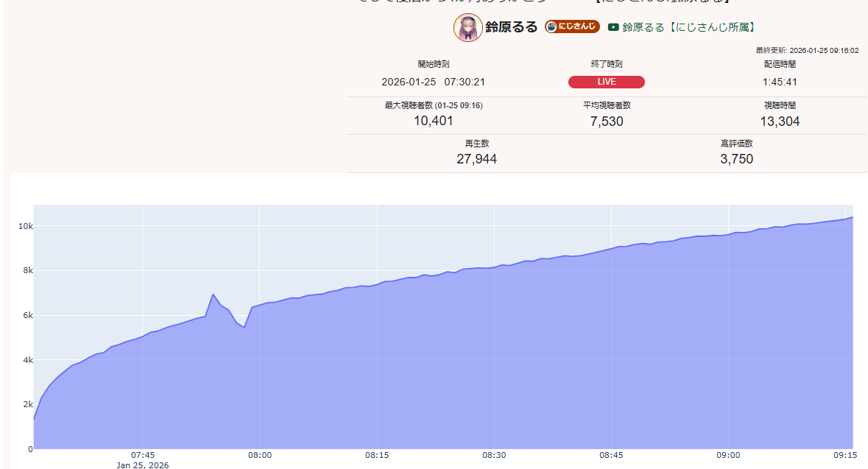The width and height of the screenshot is (868, 469).
Task: Click the 平均視聴者数 label
Action: pos(606,105)
